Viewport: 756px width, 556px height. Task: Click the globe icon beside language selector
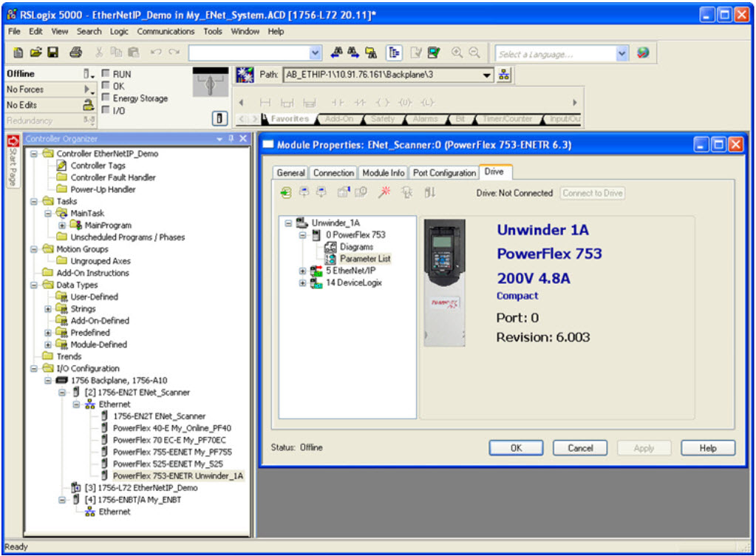point(643,52)
